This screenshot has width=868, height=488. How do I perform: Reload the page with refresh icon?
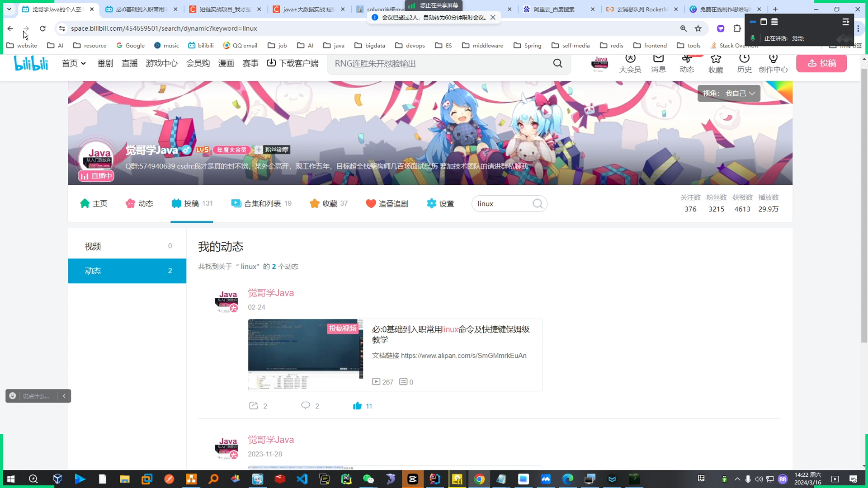point(42,28)
